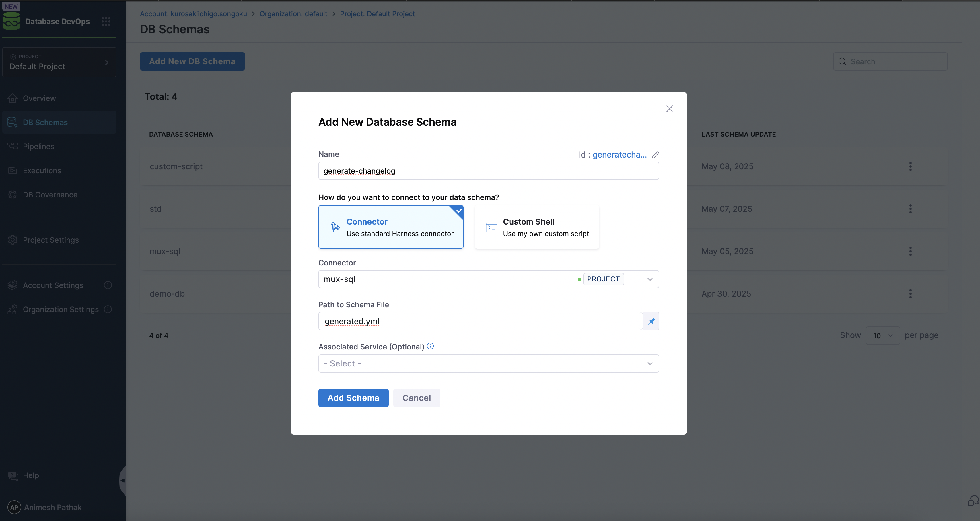Edit the schema Id using the pencil icon
This screenshot has height=521, width=980.
tap(655, 155)
